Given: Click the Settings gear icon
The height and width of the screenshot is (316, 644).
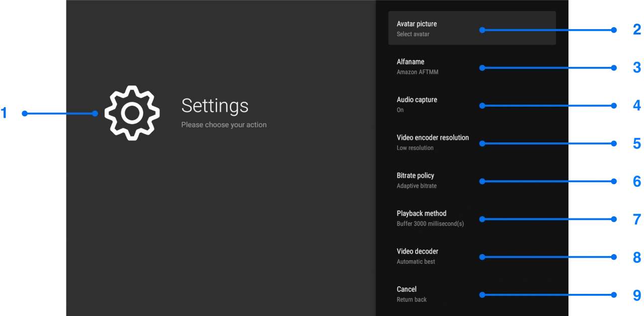Looking at the screenshot, I should (132, 113).
